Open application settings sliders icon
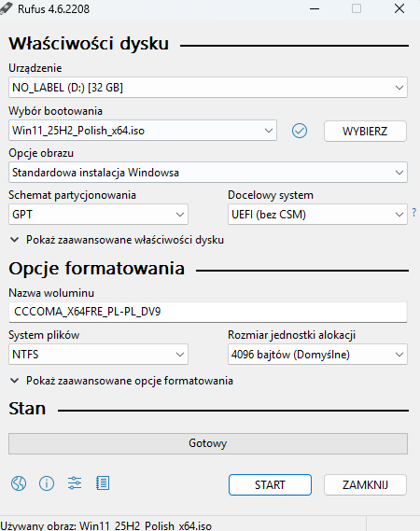 (x=75, y=483)
